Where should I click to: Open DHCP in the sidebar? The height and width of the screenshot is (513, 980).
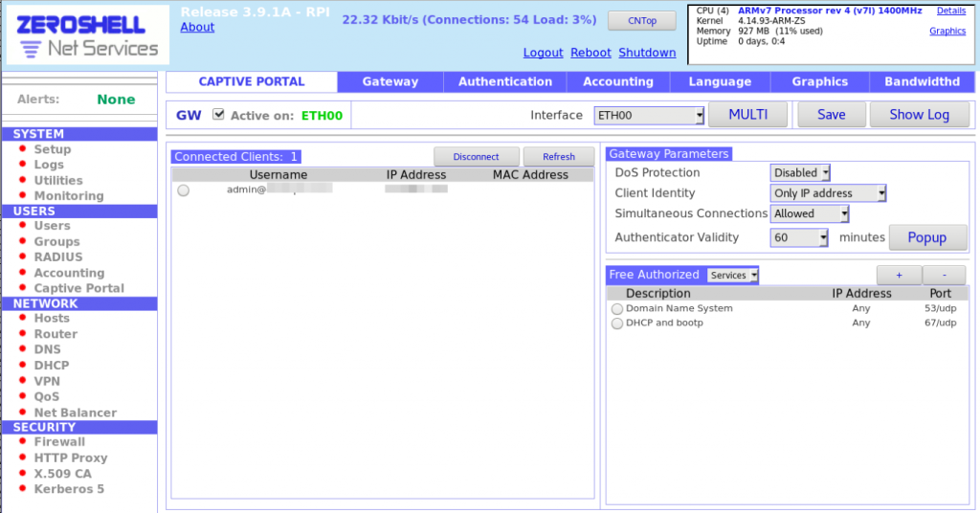pyautogui.click(x=52, y=365)
